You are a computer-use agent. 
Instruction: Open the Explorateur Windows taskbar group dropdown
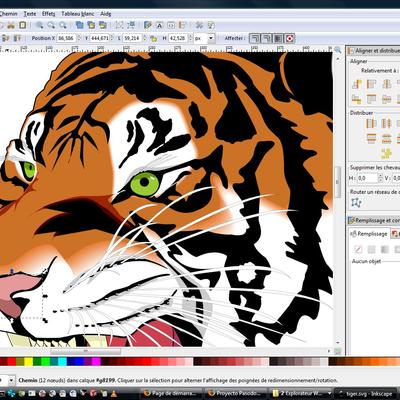tap(330, 393)
